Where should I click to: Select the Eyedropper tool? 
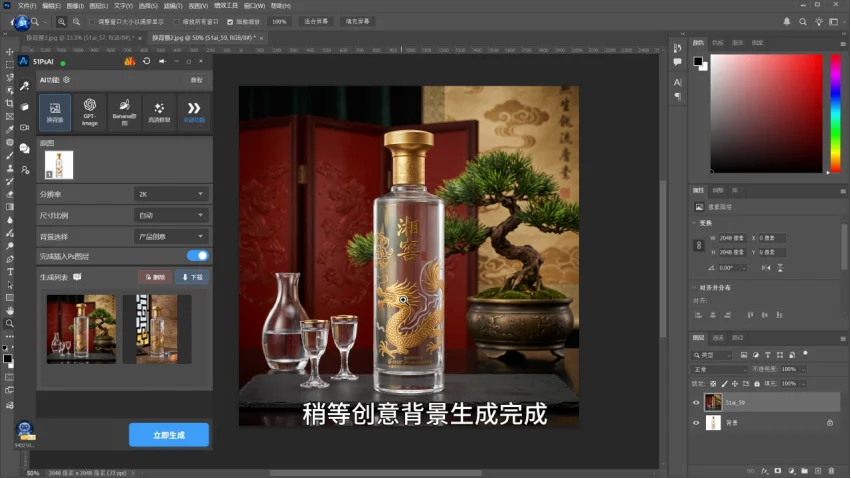9,129
